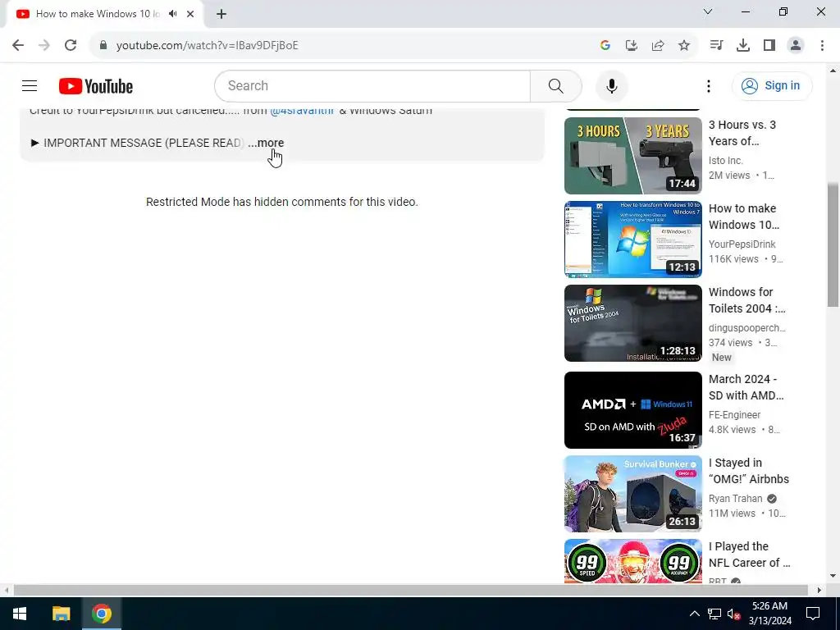The height and width of the screenshot is (630, 840).
Task: Open Chrome profile avatar
Action: tap(796, 46)
